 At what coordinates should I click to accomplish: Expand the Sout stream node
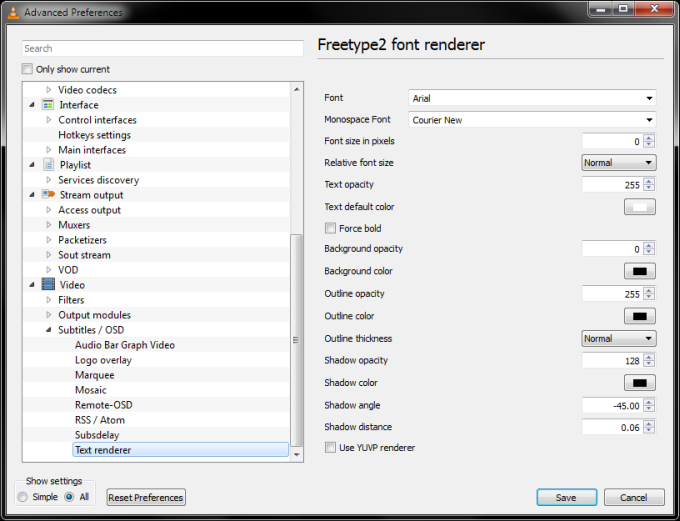click(49, 255)
